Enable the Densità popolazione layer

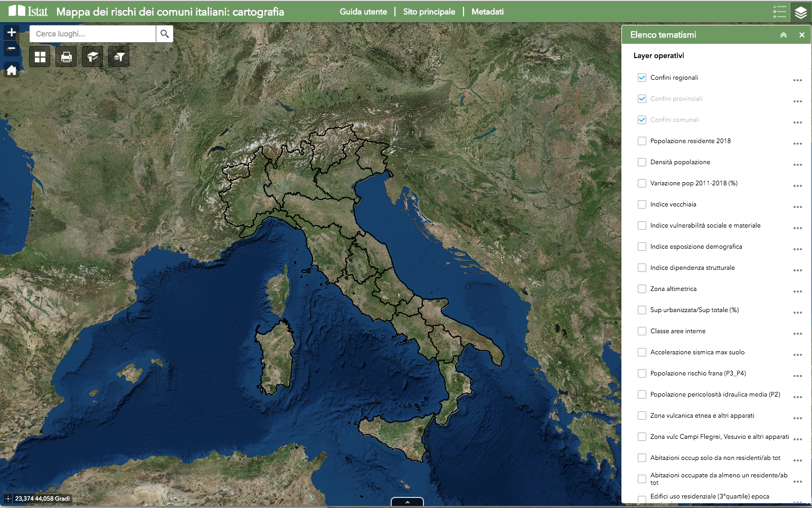pos(642,162)
